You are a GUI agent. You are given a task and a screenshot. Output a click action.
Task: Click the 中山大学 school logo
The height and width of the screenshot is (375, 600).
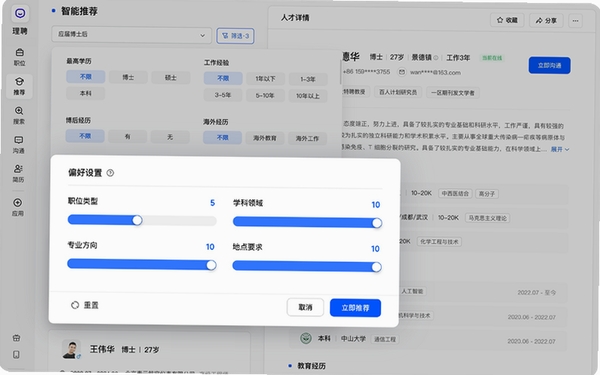pyautogui.click(x=306, y=338)
